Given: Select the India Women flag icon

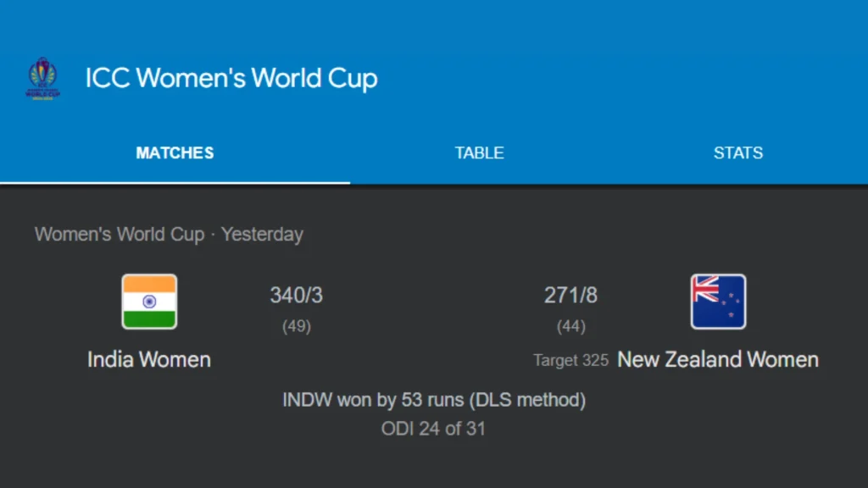Looking at the screenshot, I should [149, 300].
